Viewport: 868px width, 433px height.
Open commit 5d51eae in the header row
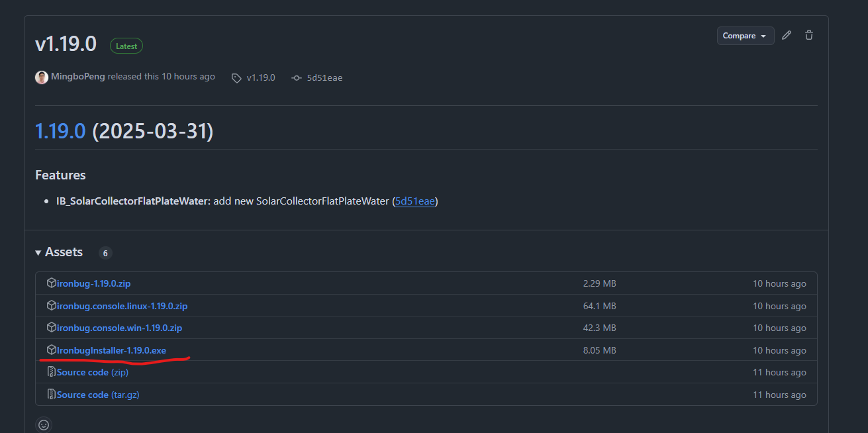click(x=324, y=78)
